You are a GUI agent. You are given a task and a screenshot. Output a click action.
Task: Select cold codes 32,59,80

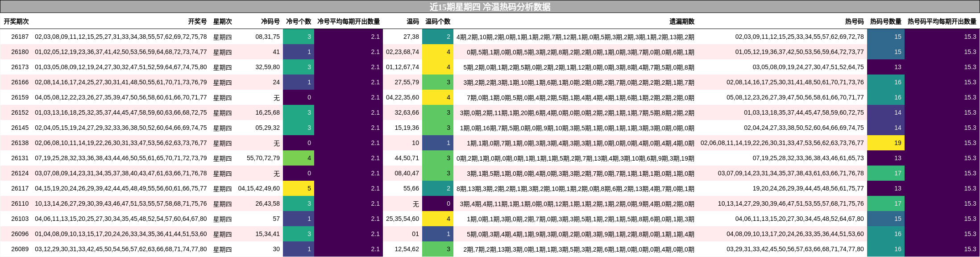tap(268, 67)
